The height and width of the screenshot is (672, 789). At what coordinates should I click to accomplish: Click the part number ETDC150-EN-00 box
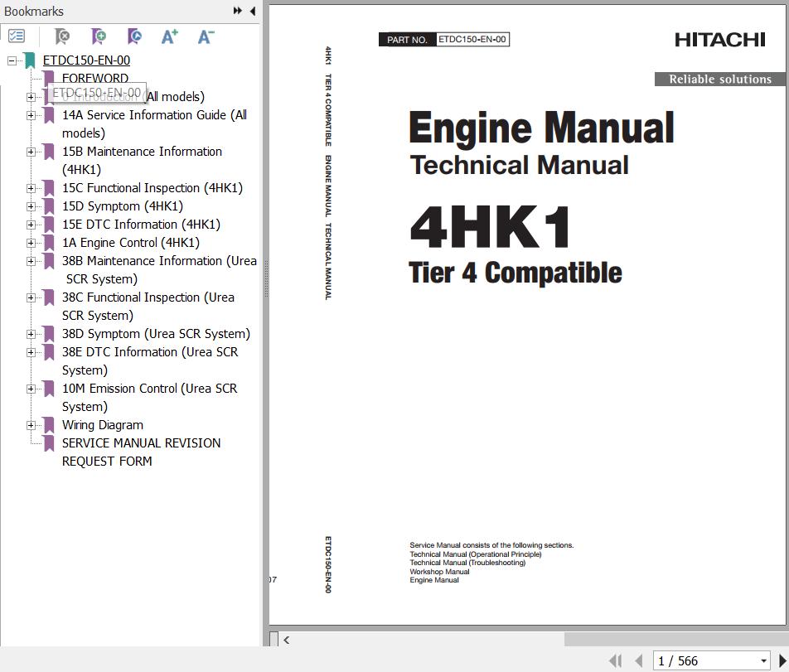tap(472, 39)
